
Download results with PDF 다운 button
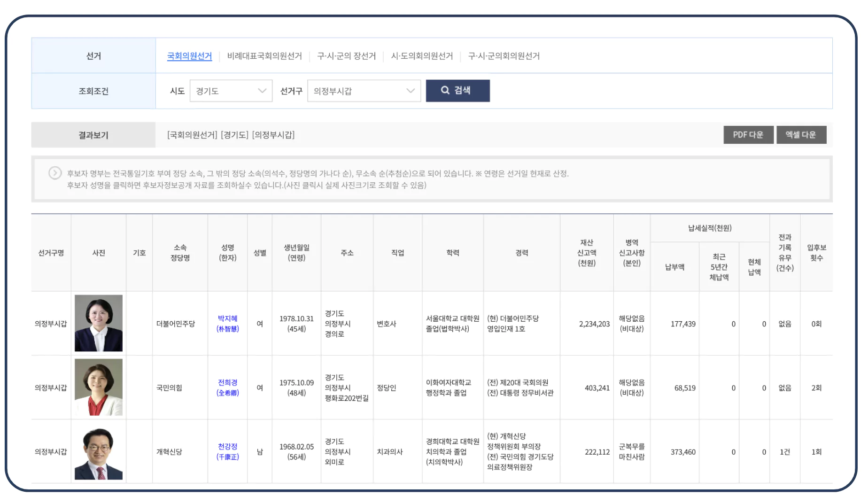748,135
